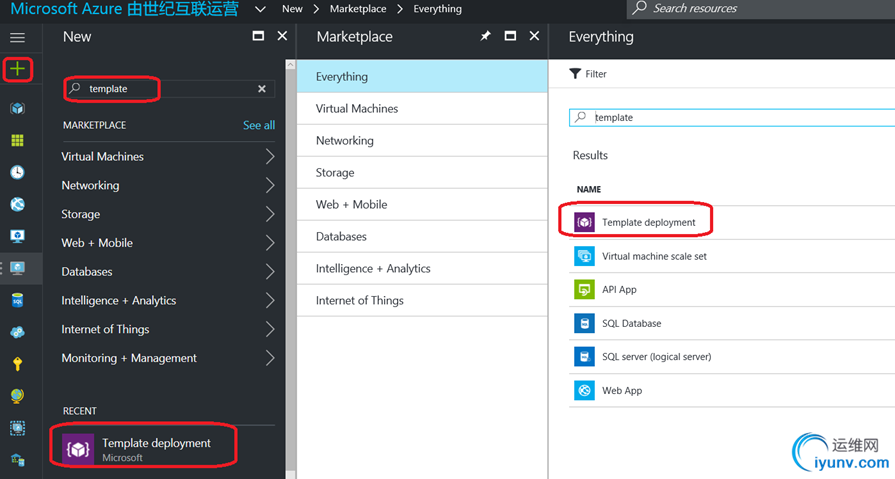Select Everything in Marketplace list
This screenshot has height=479, width=895.
[422, 77]
